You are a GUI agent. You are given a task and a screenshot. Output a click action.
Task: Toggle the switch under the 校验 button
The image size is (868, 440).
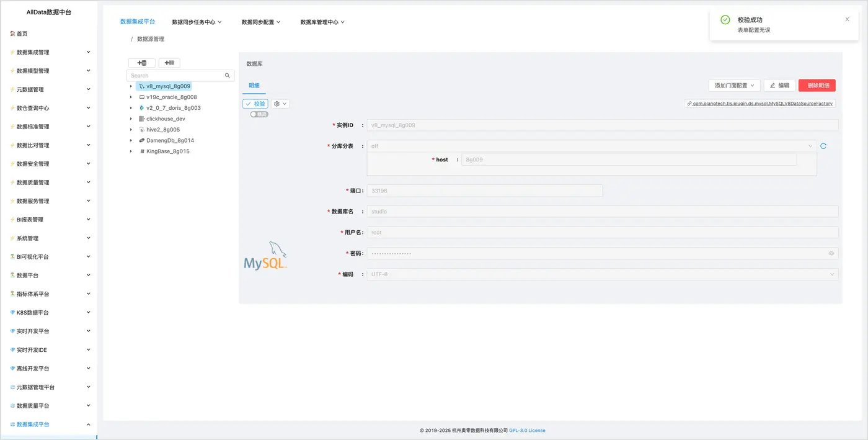click(x=259, y=114)
